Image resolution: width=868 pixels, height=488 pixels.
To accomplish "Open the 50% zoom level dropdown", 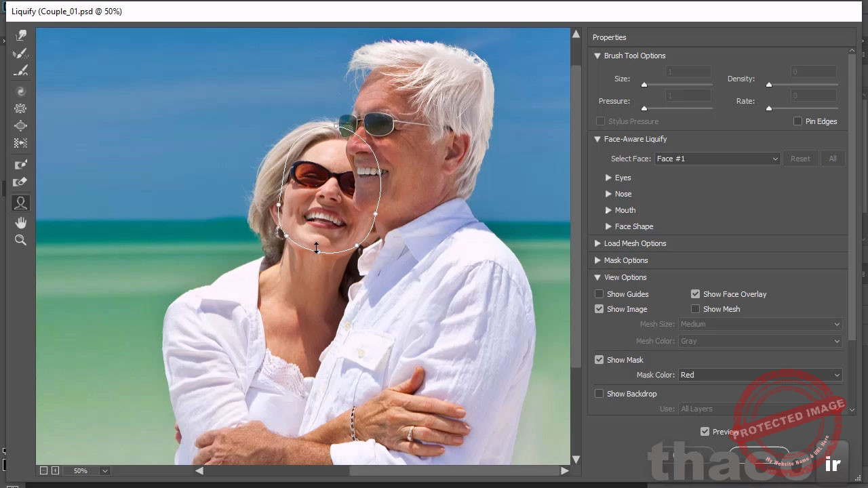I will pos(104,470).
